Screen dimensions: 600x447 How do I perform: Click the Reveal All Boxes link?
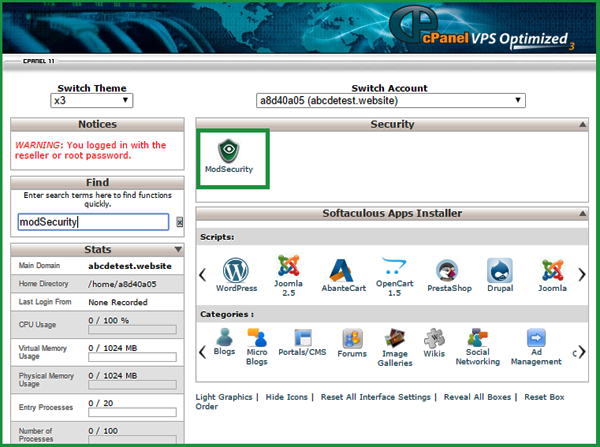pos(477,397)
